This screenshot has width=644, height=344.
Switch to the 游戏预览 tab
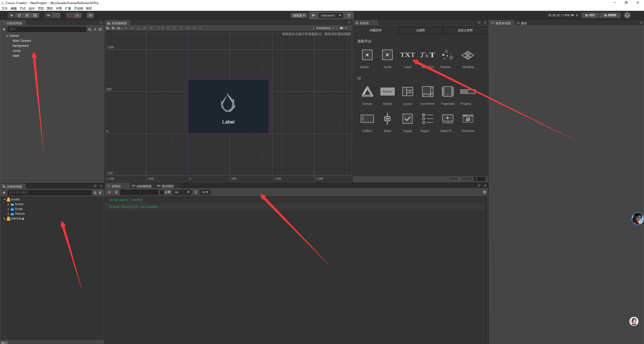166,186
